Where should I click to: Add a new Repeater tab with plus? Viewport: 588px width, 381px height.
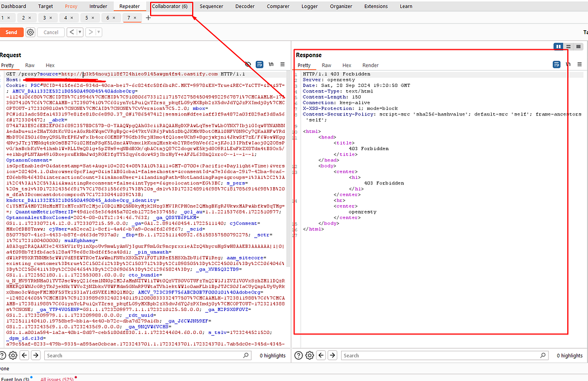pos(148,17)
